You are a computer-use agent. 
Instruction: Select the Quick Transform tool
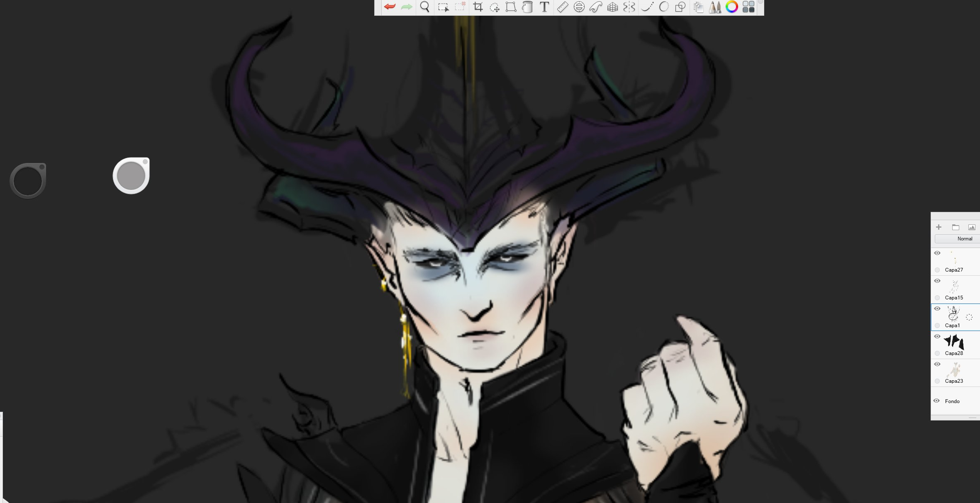coord(495,7)
